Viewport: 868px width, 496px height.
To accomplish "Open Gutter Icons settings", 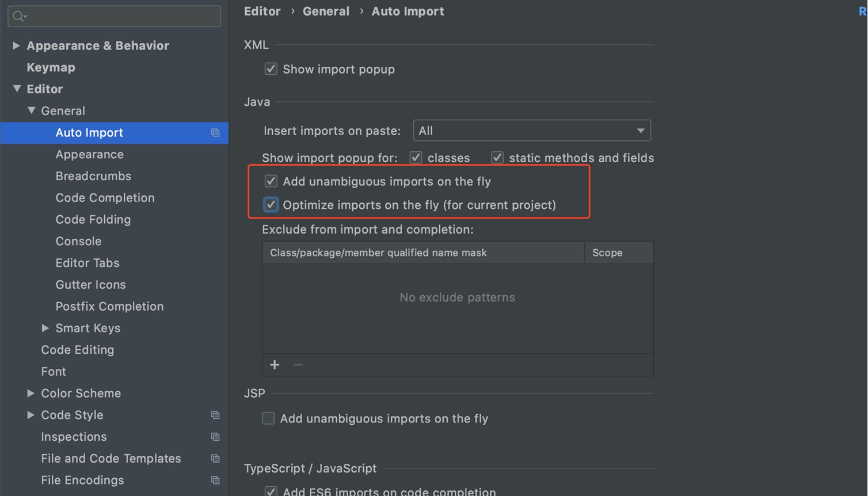I will (x=90, y=285).
